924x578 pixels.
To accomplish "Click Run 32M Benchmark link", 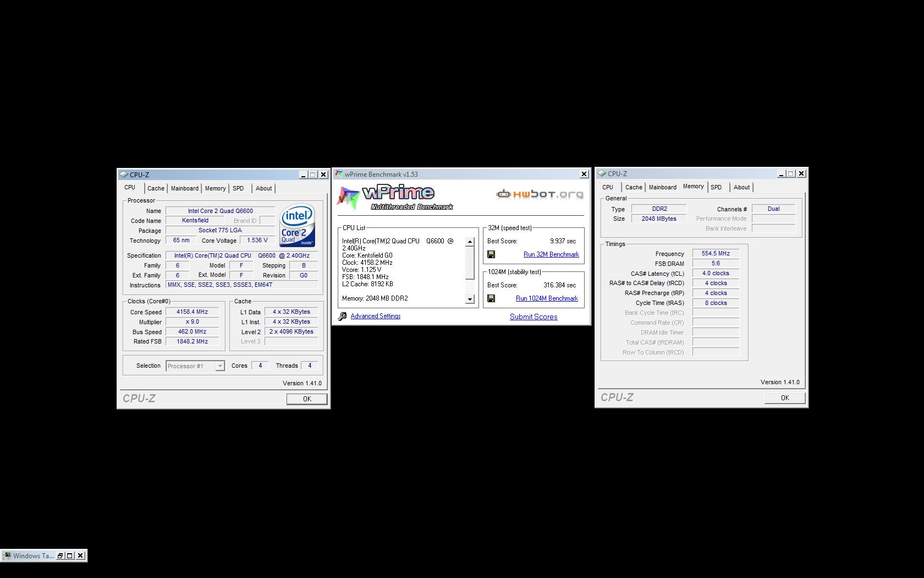I will pyautogui.click(x=551, y=254).
